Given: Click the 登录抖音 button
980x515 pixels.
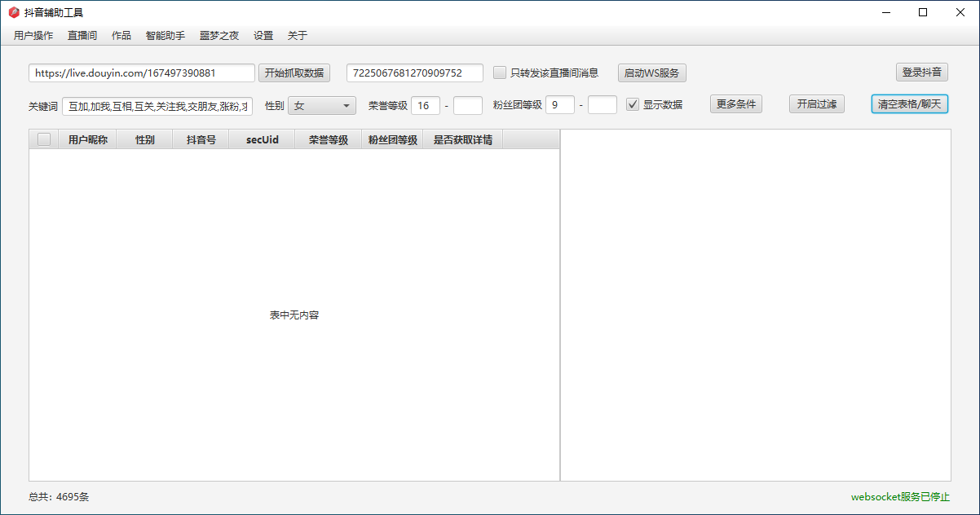Looking at the screenshot, I should (x=921, y=72).
